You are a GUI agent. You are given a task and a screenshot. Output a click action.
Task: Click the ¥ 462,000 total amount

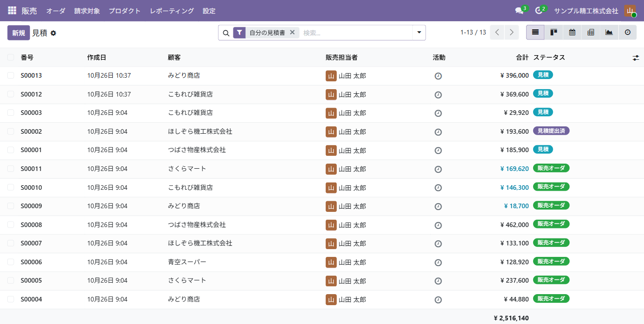[514, 225]
